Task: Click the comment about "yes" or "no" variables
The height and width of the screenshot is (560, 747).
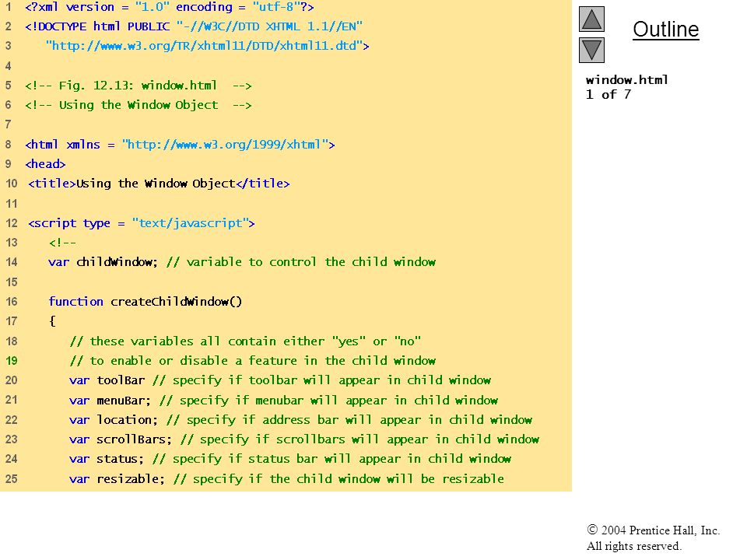Action: (245, 341)
